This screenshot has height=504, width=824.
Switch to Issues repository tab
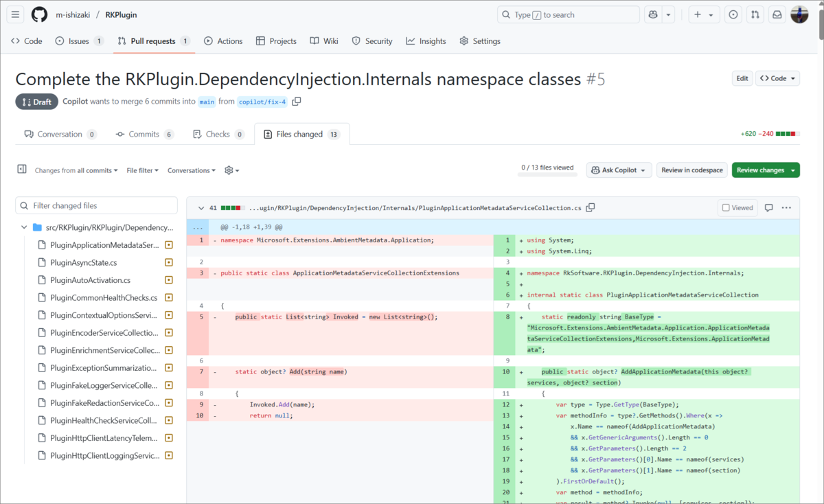pyautogui.click(x=79, y=41)
